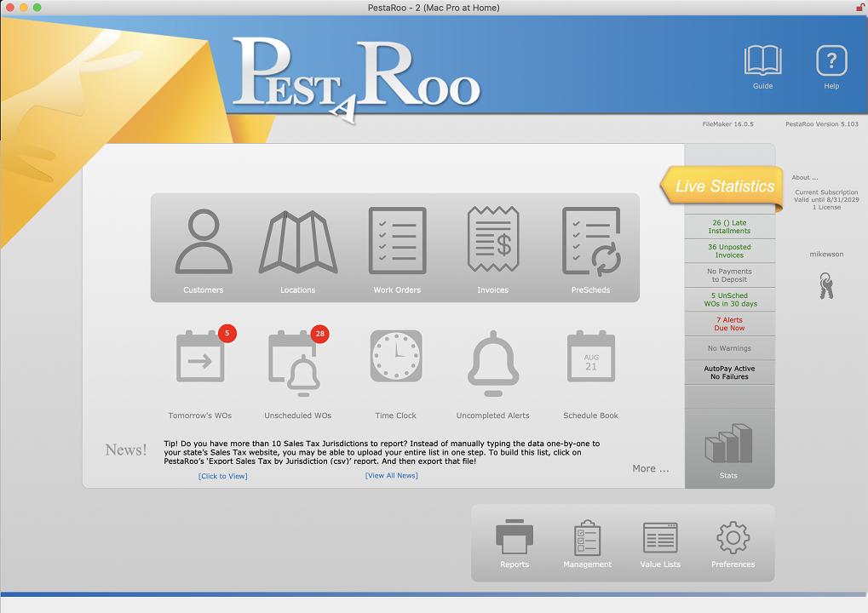Image resolution: width=868 pixels, height=613 pixels.
Task: Click the Live Statistics banner
Action: point(721,186)
